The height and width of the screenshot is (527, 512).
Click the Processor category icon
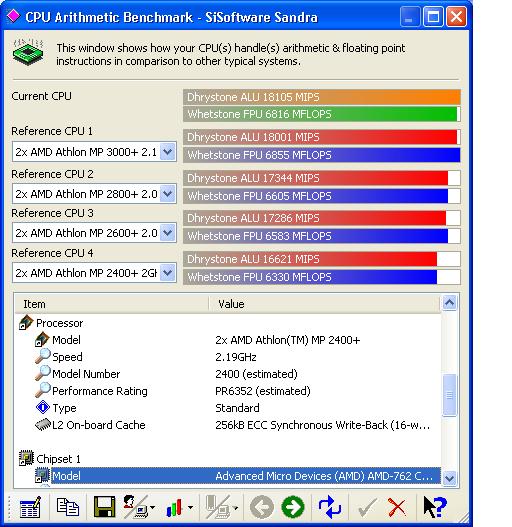pos(26,323)
